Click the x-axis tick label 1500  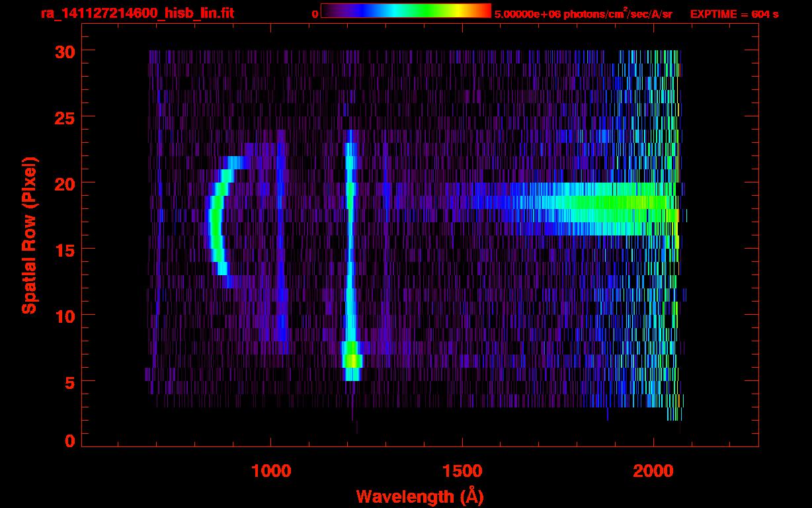coord(462,470)
